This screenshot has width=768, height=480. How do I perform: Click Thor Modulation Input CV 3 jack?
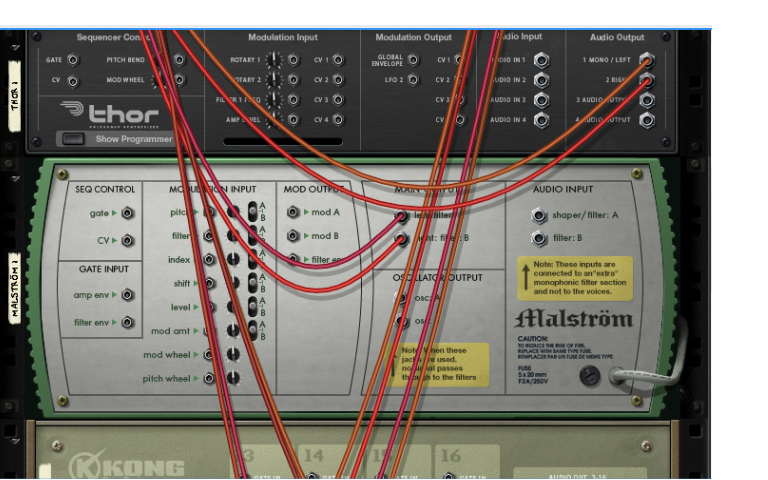click(338, 100)
